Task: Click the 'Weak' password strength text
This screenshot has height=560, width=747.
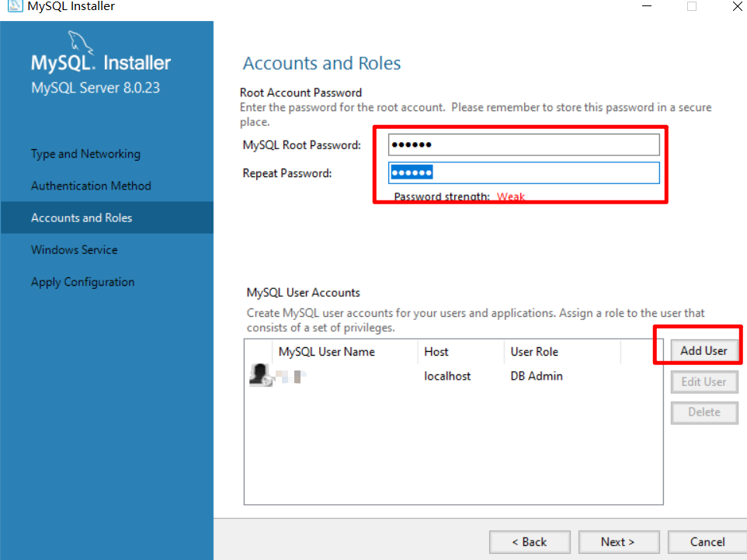Action: coord(511,197)
